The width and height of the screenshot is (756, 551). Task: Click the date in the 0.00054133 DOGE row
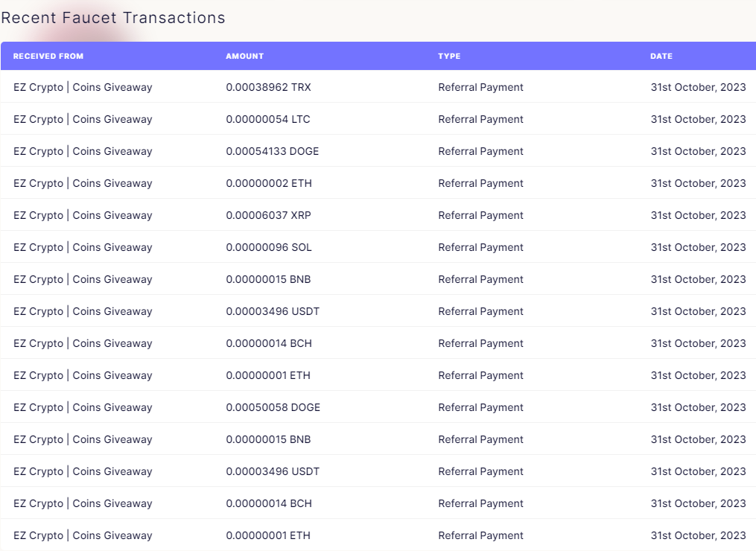click(698, 151)
